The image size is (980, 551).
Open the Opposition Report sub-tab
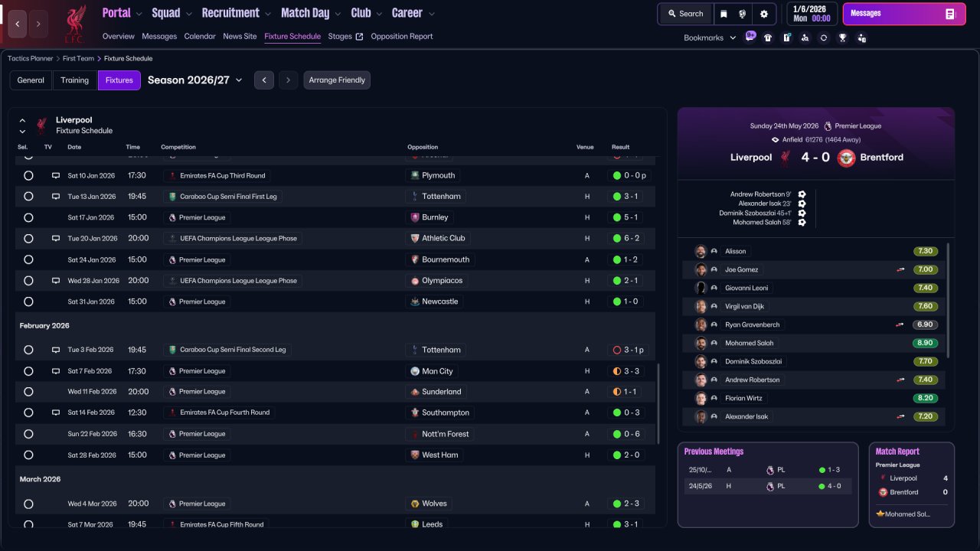click(402, 37)
